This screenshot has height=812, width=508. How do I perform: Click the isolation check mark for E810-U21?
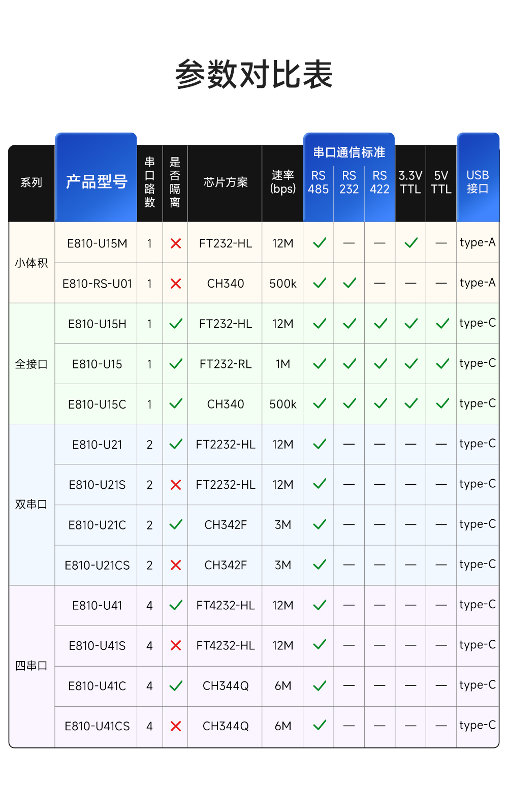tap(176, 445)
